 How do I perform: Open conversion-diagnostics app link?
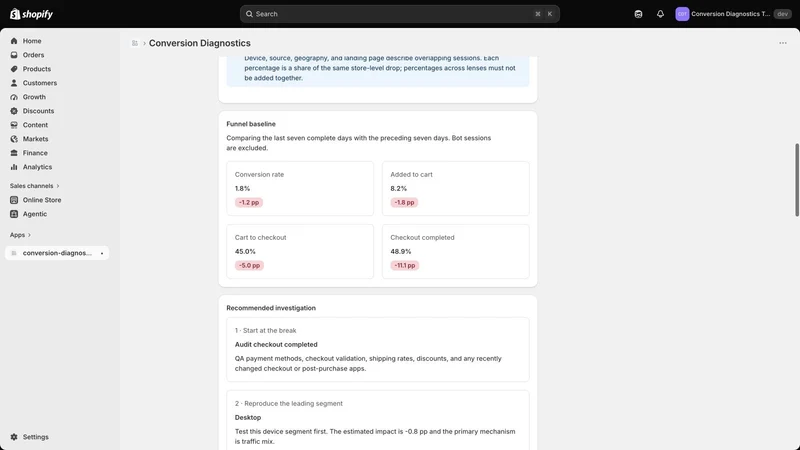[x=57, y=253]
